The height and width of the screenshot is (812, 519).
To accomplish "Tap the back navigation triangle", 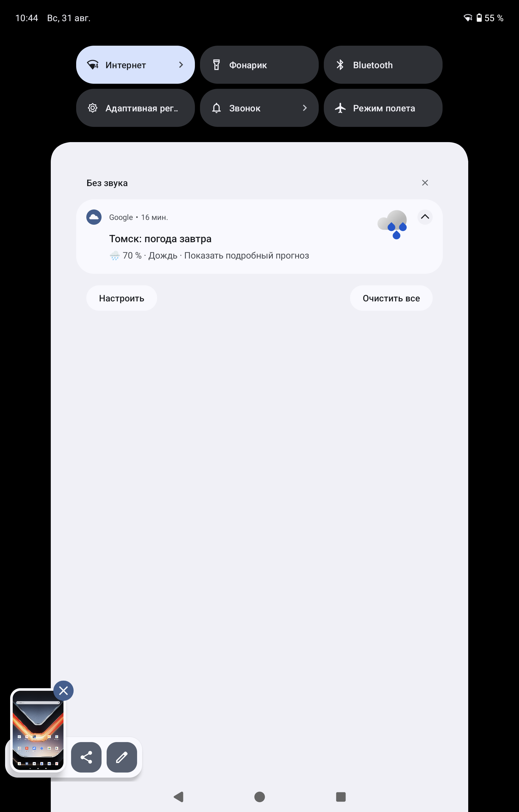I will click(178, 797).
